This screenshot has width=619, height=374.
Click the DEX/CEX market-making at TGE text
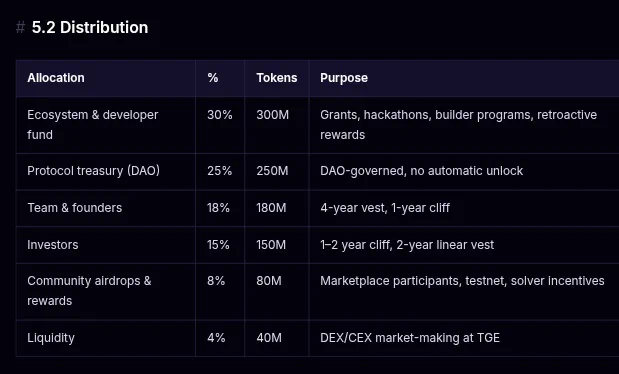410,338
